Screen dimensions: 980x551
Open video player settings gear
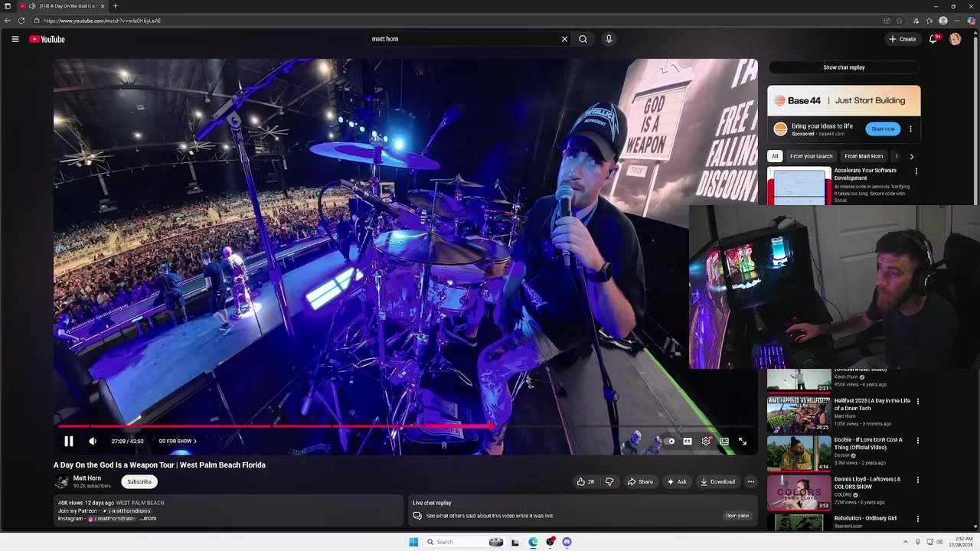coord(706,441)
